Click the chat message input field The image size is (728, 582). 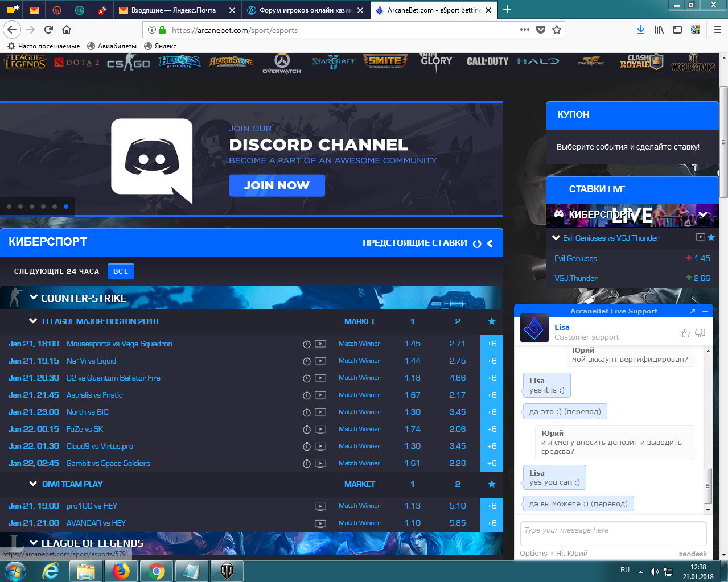click(x=613, y=534)
